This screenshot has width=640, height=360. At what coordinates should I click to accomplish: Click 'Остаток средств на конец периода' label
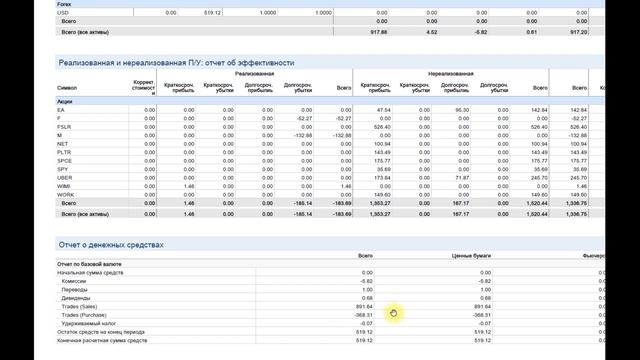[100, 332]
